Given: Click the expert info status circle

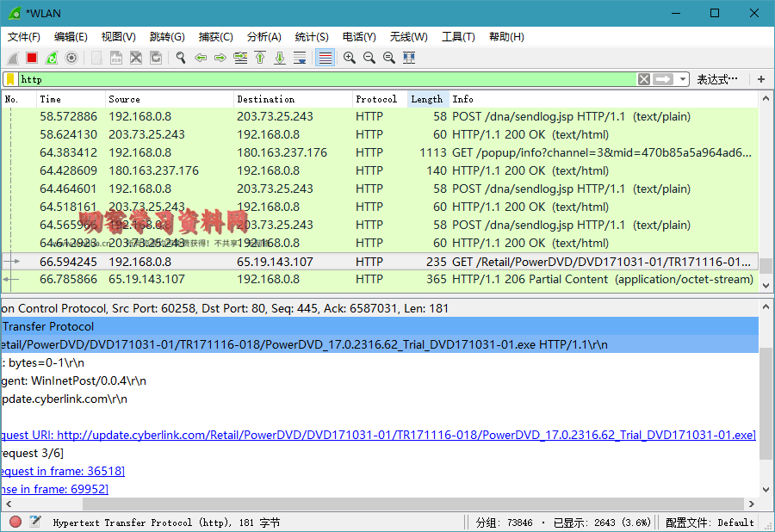Looking at the screenshot, I should click(x=15, y=522).
